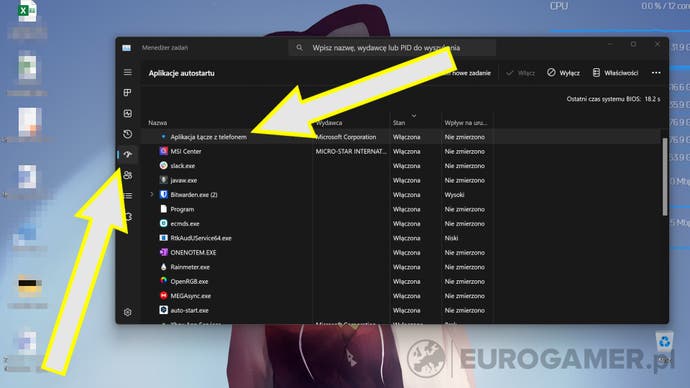Click the MEGAsync.exe icon
This screenshot has height=388, width=690.
click(163, 296)
